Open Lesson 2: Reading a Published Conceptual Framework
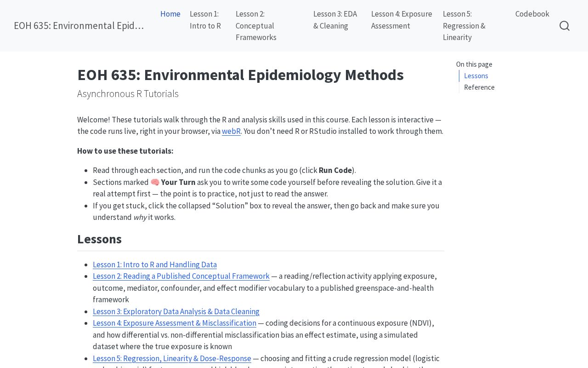 [181, 276]
